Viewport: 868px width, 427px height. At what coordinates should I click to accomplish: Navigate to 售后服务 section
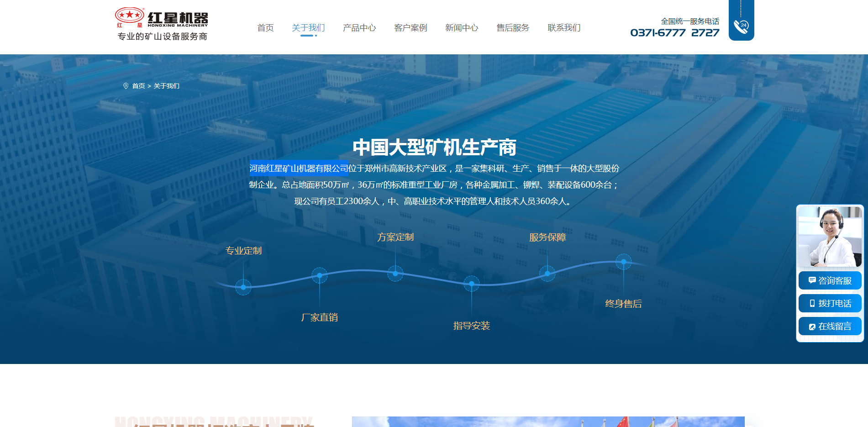513,28
